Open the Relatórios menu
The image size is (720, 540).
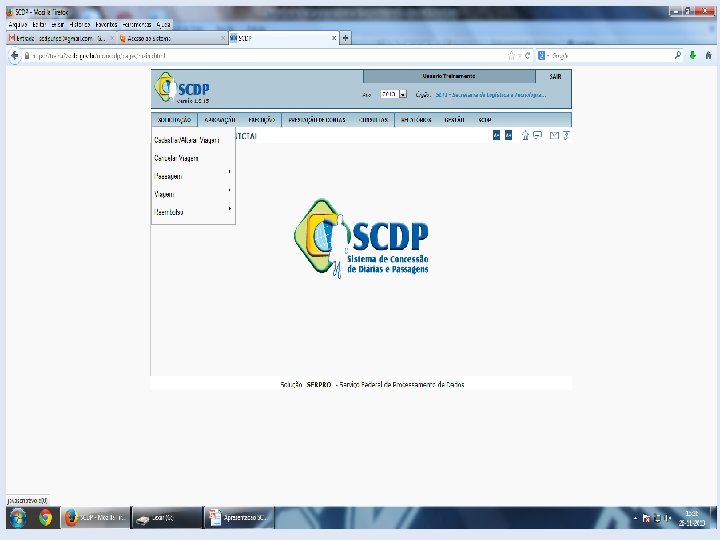pos(416,119)
